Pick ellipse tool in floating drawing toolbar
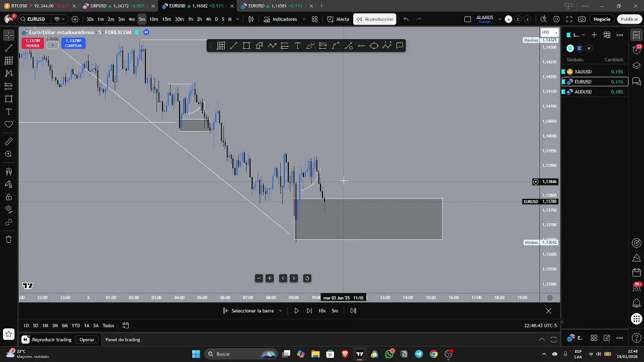The height and width of the screenshot is (362, 644). click(x=374, y=46)
